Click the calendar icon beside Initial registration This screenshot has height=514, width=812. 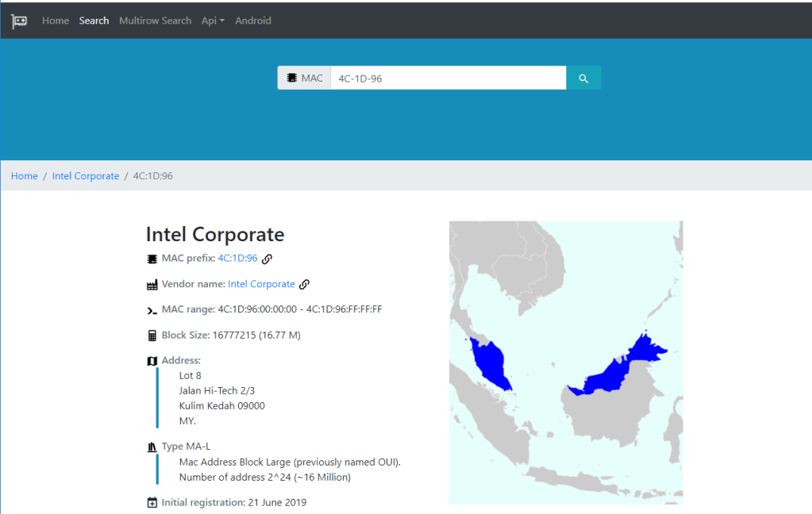(x=152, y=502)
